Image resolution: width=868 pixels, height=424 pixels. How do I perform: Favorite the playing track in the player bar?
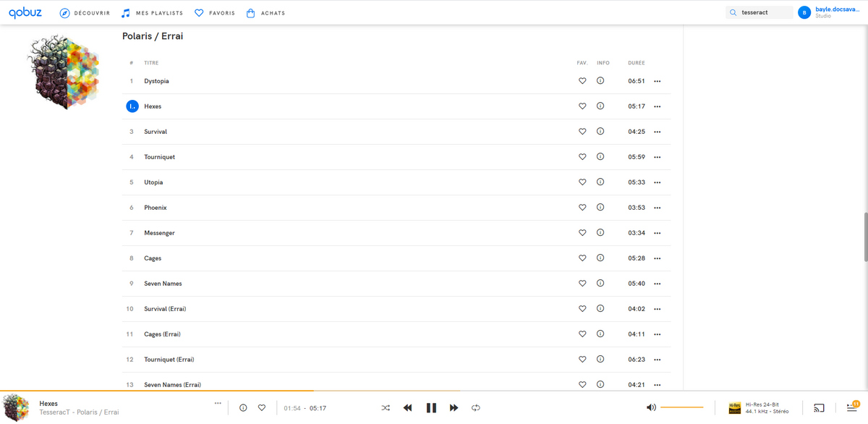[262, 408]
